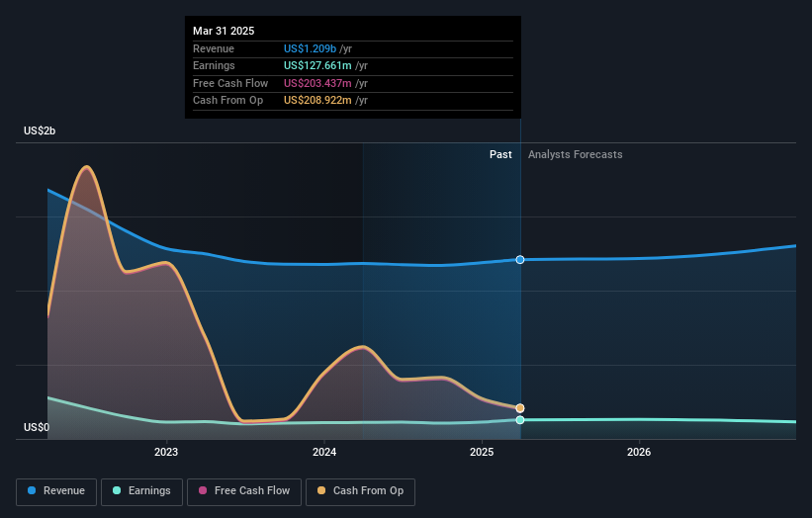Click the blue Revenue legend dot

pyautogui.click(x=32, y=490)
